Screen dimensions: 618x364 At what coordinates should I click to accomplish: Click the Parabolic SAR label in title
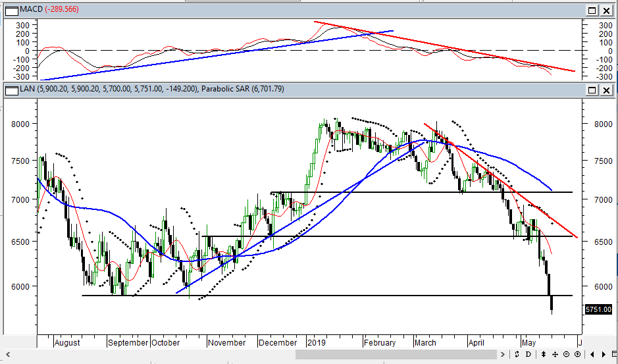tap(242, 89)
